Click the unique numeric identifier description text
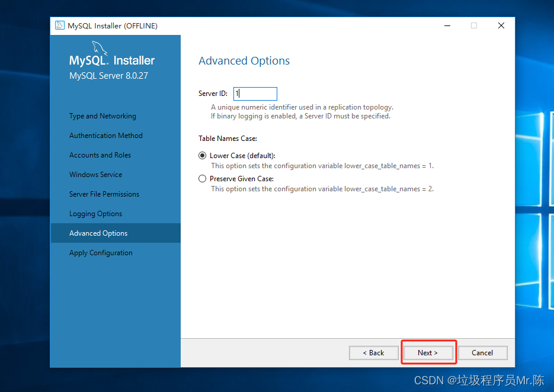 click(x=302, y=107)
